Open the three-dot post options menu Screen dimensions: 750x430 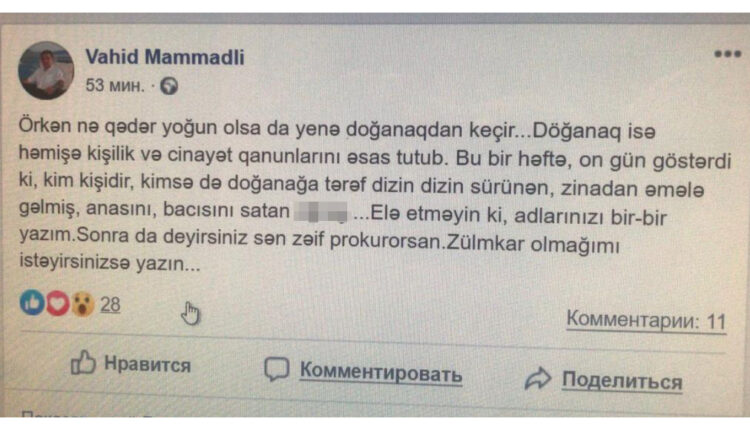(728, 54)
